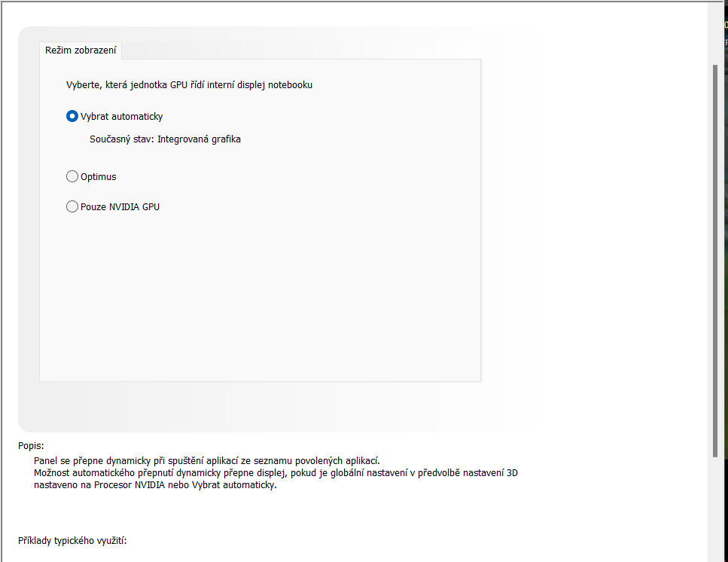The image size is (728, 562).
Task: Click the Vyberte, která jednotka GPU heading
Action: click(189, 85)
